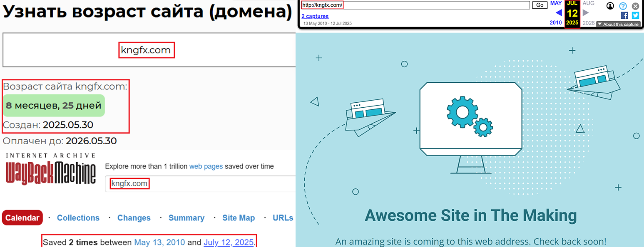Screen dimensions: 644x247
Task: Open the Wayback help question mark icon
Action: pos(623,6)
